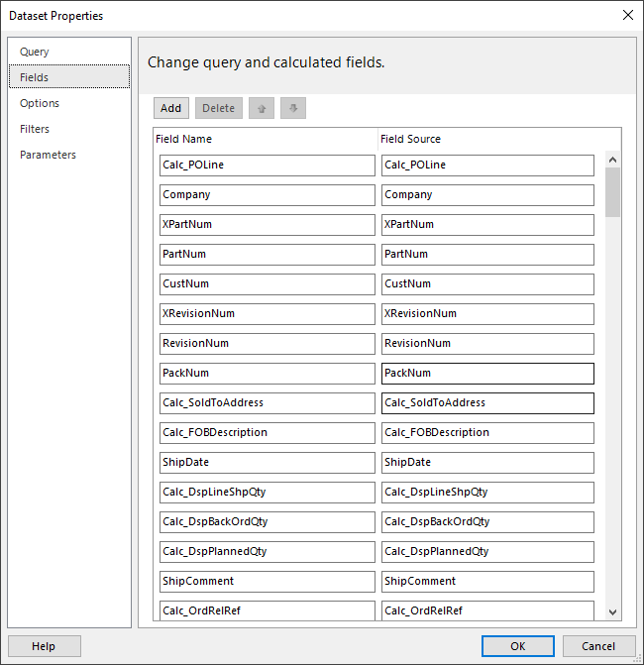Edit the Calc_POLine field name box
The image size is (644, 665).
pyautogui.click(x=268, y=166)
